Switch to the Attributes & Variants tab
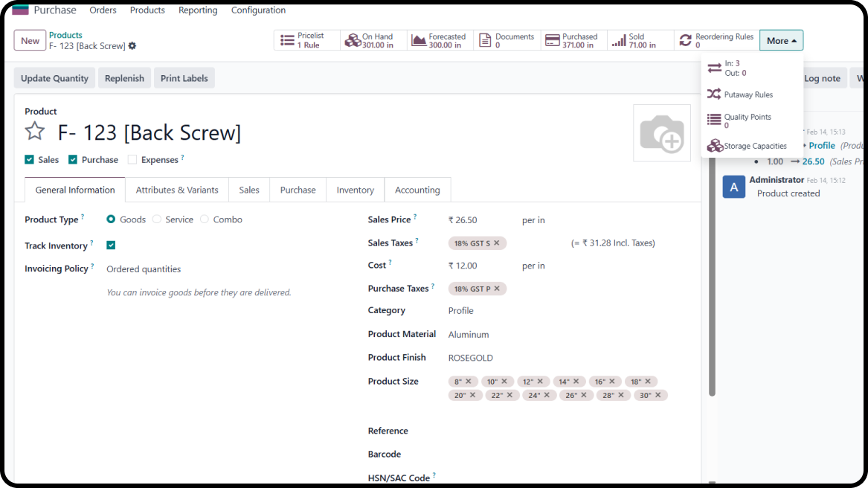The width and height of the screenshot is (868, 488). coord(177,190)
